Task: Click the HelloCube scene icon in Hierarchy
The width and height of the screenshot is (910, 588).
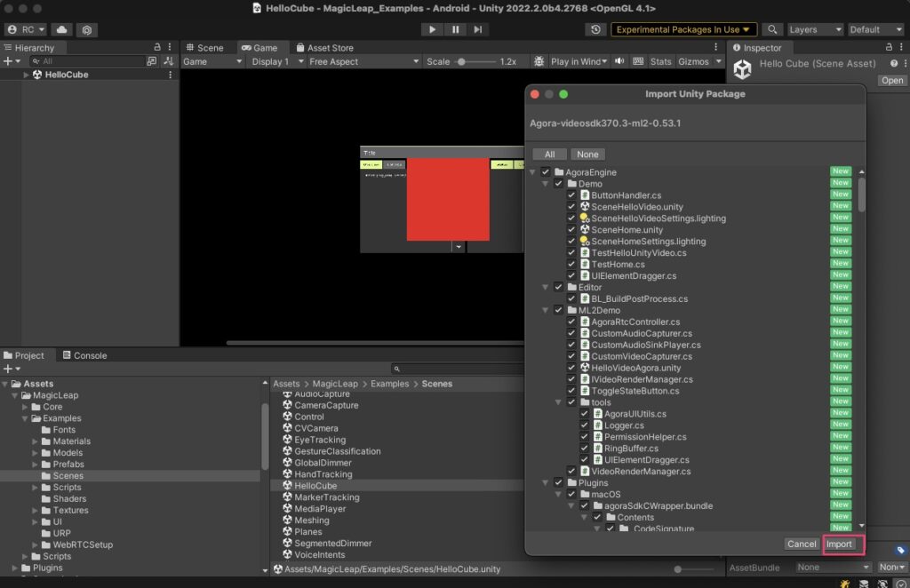Action: click(37, 75)
